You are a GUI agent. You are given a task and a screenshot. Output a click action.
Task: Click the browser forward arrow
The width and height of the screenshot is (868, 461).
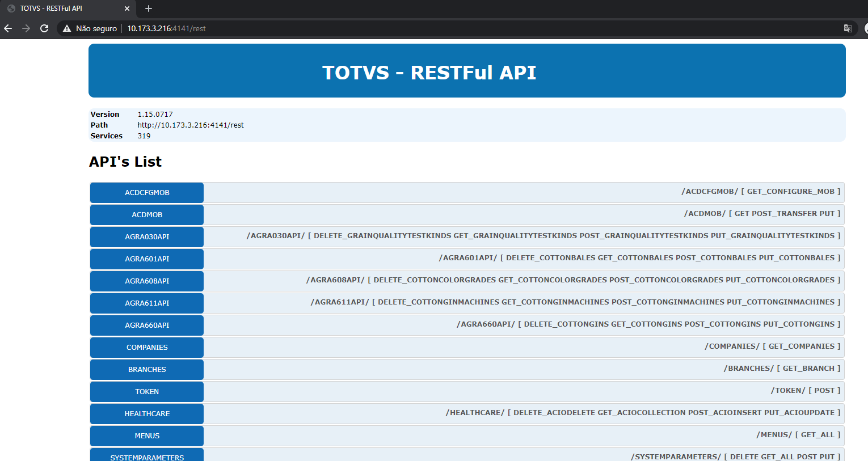26,28
